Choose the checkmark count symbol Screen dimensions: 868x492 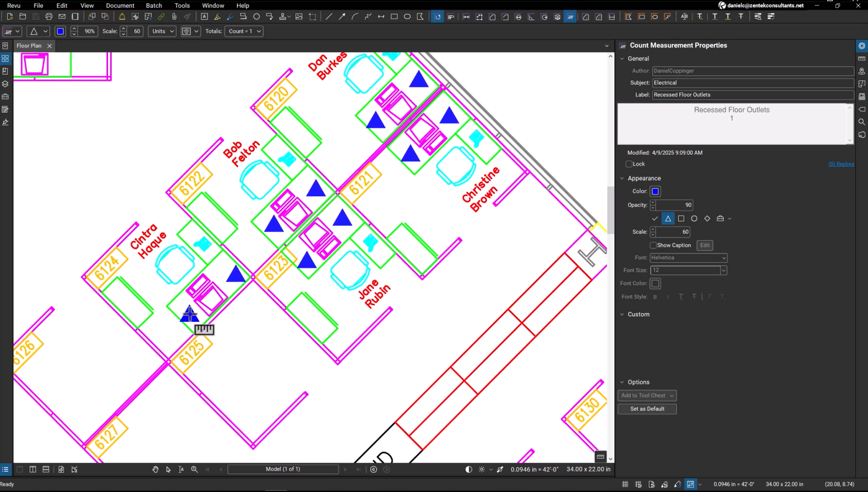[655, 219]
